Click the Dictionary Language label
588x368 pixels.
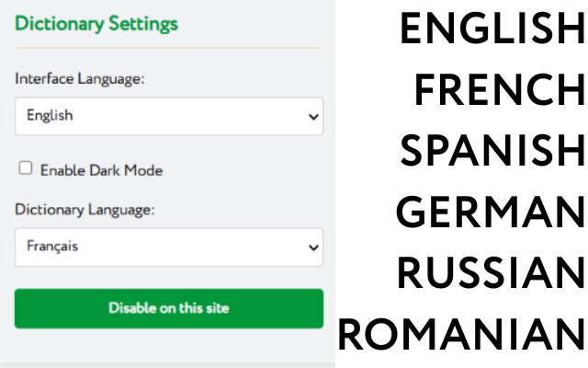85,210
